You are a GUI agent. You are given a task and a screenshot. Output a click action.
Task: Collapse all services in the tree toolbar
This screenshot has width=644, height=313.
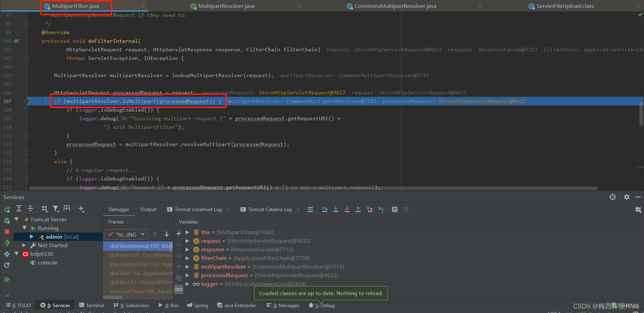coord(30,208)
